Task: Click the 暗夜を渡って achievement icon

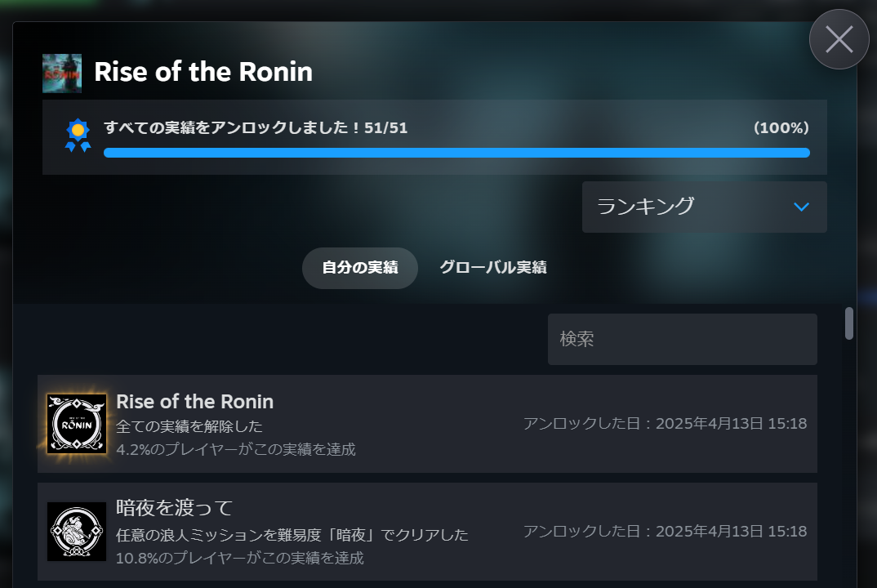Action: click(x=76, y=532)
